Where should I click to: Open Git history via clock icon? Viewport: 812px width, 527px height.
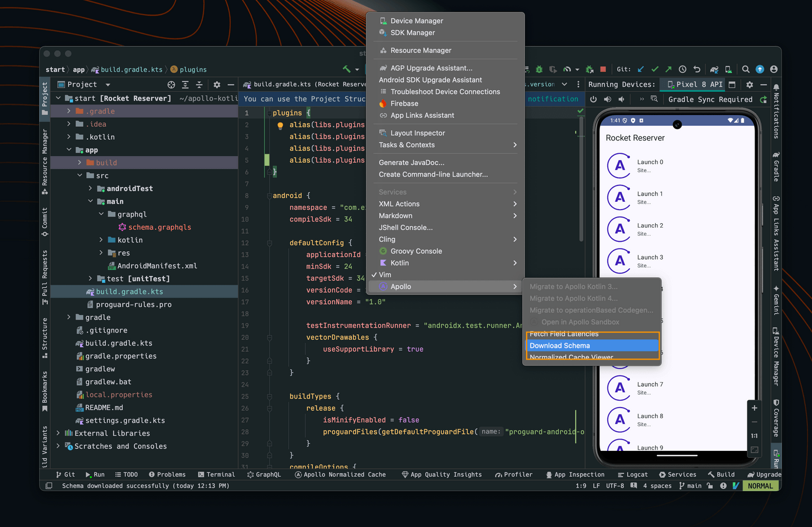point(682,69)
